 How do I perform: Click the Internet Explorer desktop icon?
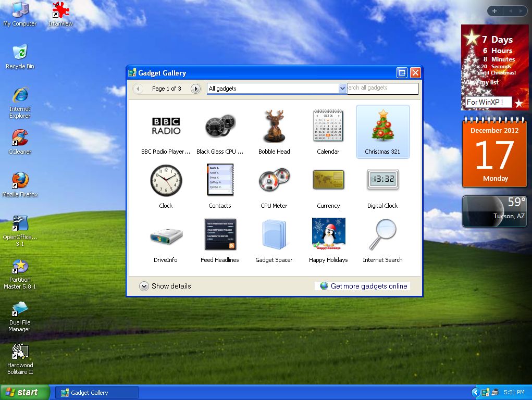pyautogui.click(x=20, y=103)
